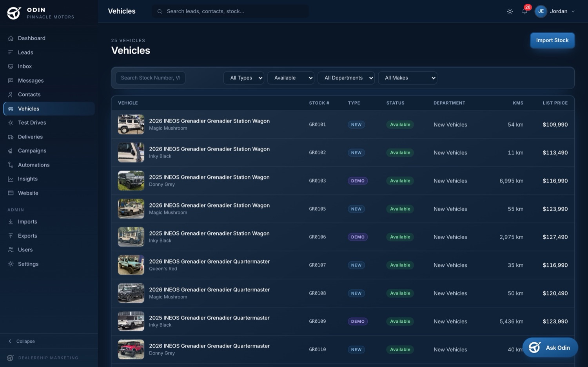Open the Available status dropdown
588x367 pixels.
coord(291,78)
